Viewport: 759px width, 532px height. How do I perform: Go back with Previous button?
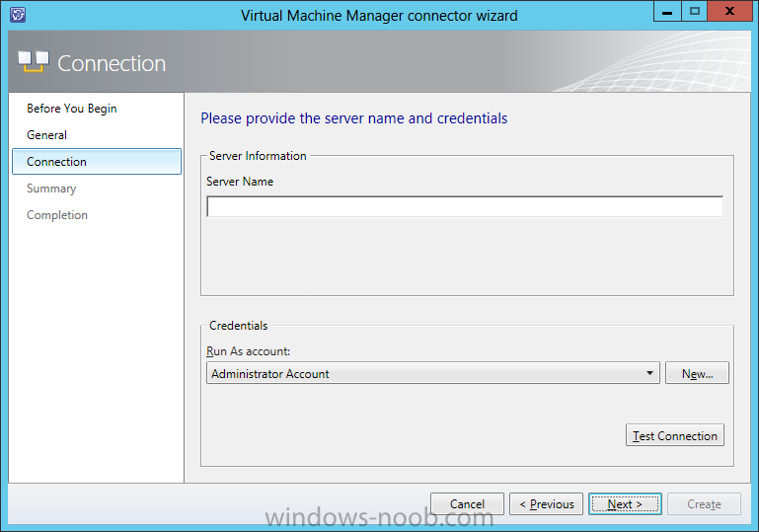[x=546, y=504]
